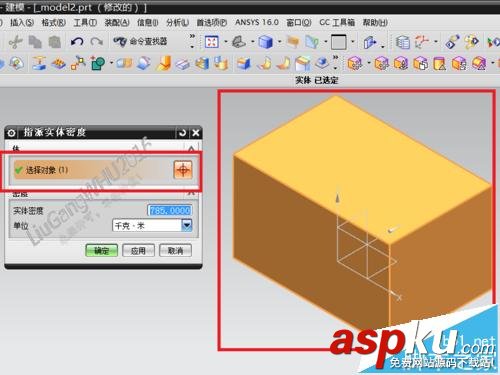Screen dimensions: 500x375
Task: Open the 格式(R) menu
Action: tap(53, 23)
